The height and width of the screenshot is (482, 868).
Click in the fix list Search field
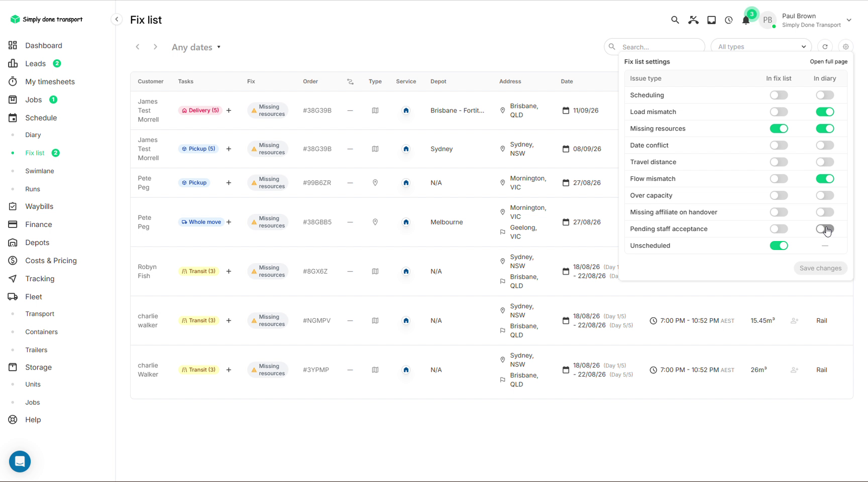point(654,47)
